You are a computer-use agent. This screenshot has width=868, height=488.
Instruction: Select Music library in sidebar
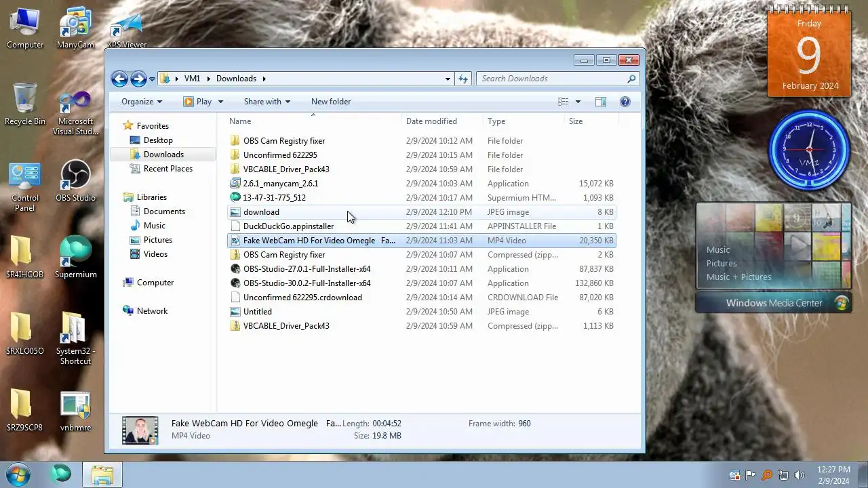point(155,226)
